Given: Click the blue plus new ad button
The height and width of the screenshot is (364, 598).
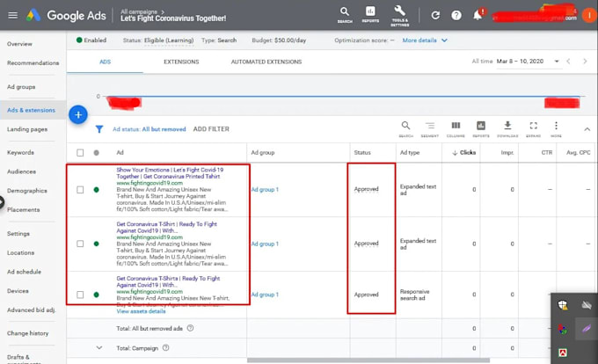Looking at the screenshot, I should [78, 114].
